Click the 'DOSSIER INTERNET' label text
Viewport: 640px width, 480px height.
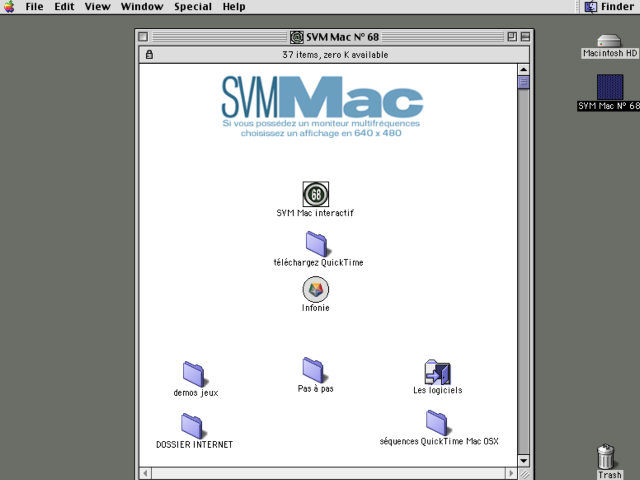[x=194, y=445]
